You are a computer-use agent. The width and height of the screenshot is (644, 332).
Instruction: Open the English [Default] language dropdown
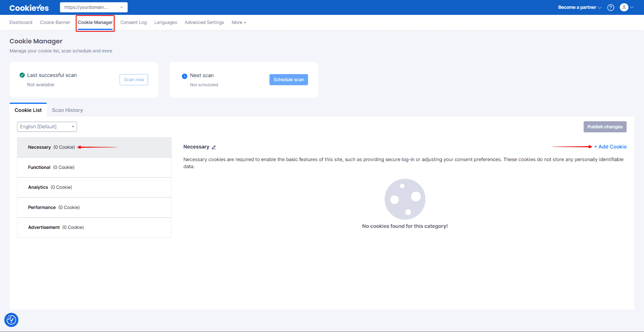(47, 127)
